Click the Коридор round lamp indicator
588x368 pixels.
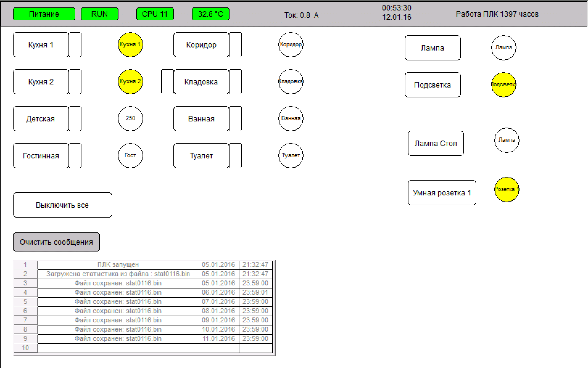pos(291,45)
